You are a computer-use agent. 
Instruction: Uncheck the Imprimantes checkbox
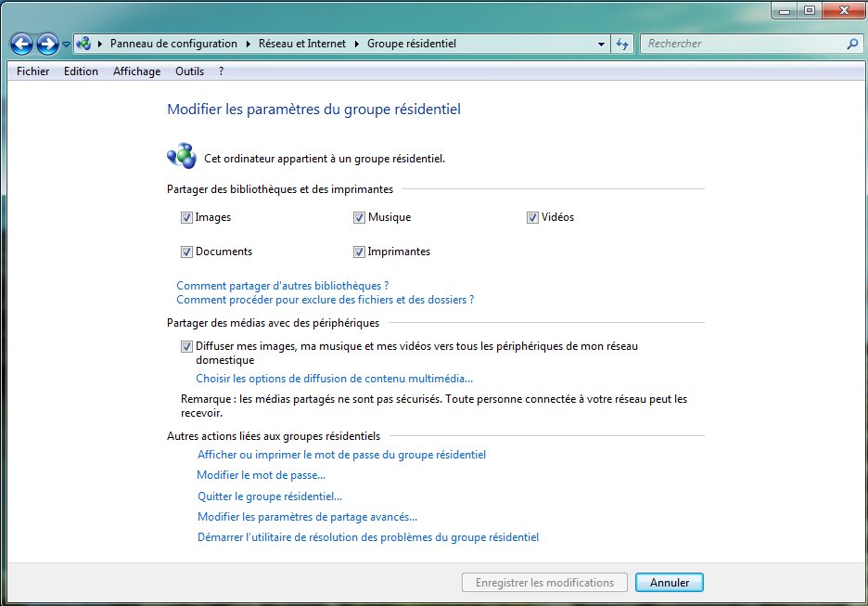tap(359, 252)
